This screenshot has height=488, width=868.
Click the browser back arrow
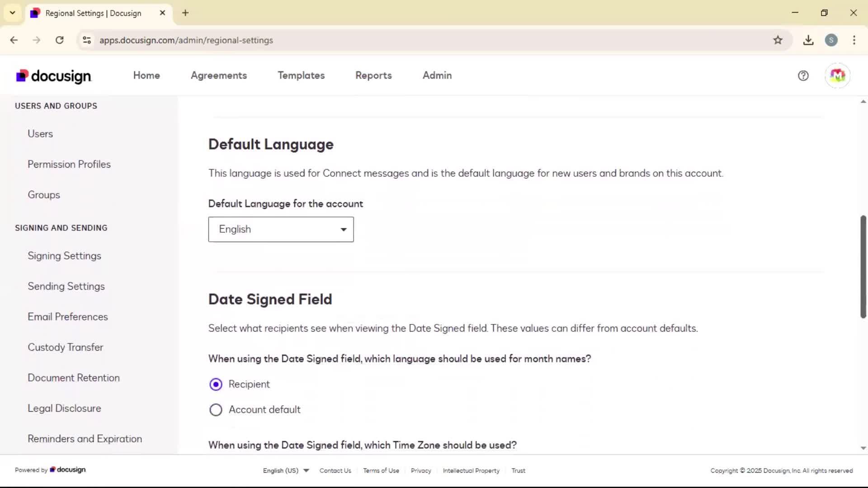tap(14, 40)
